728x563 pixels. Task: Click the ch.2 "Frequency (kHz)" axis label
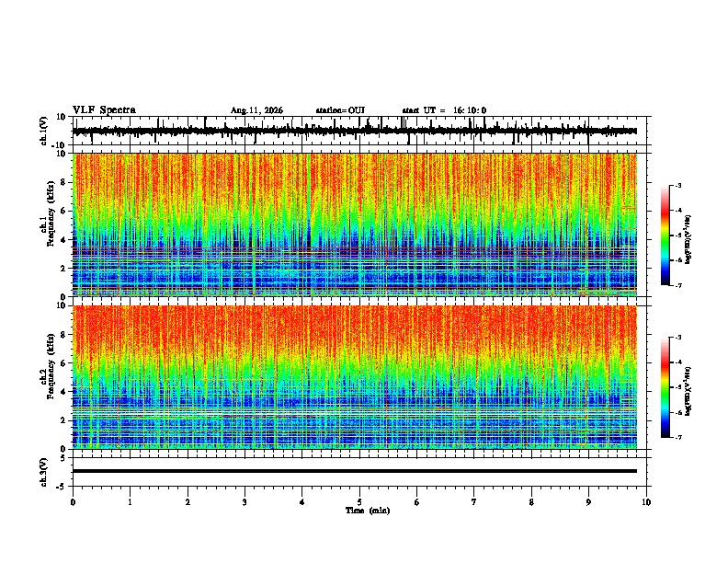coord(51,366)
